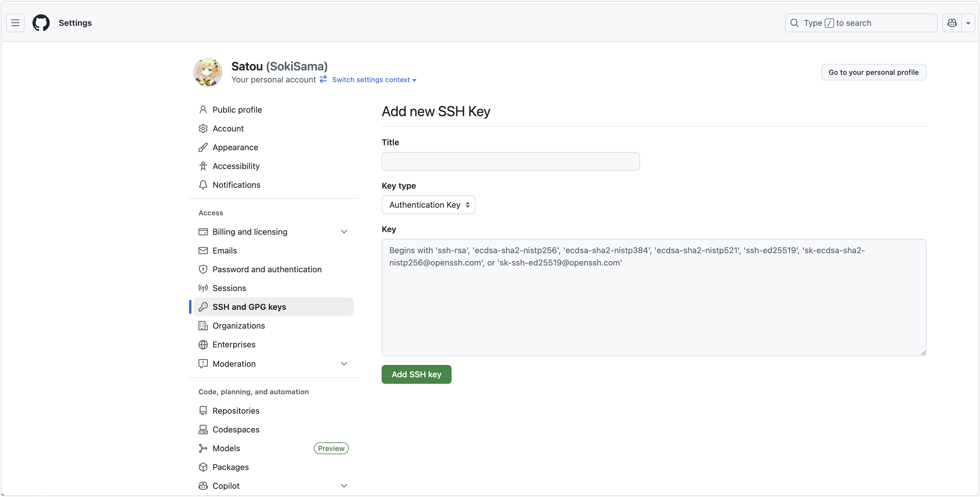Go to Emails settings page

[225, 251]
